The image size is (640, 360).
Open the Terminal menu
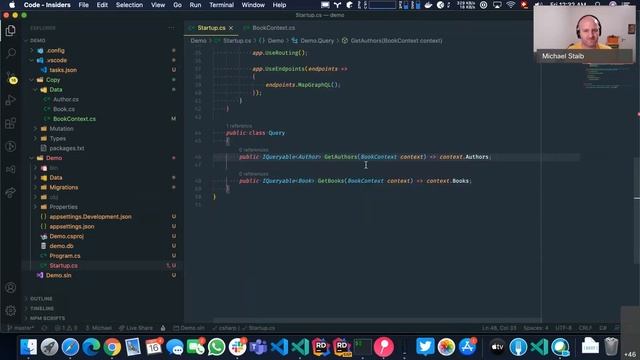tap(221, 5)
